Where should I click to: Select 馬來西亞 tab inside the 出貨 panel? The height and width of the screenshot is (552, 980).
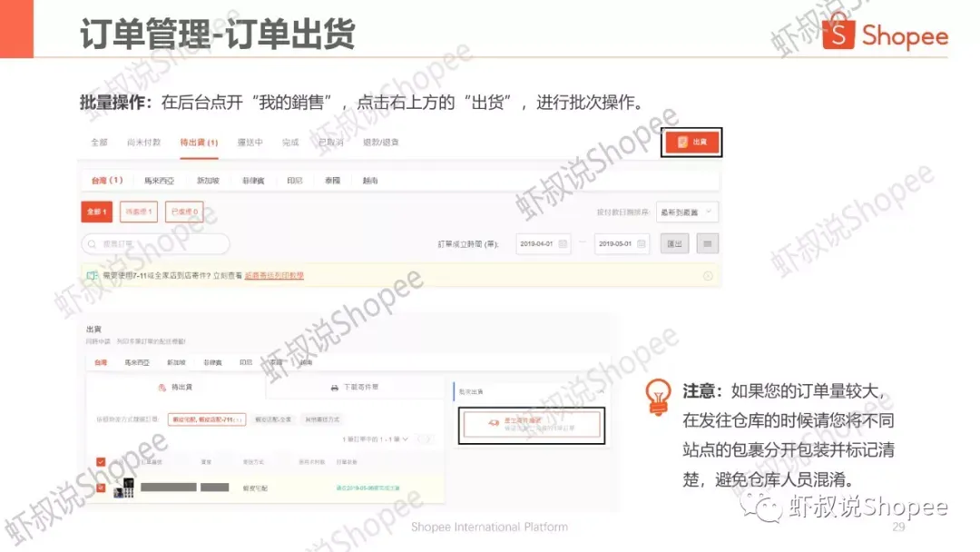coord(137,362)
